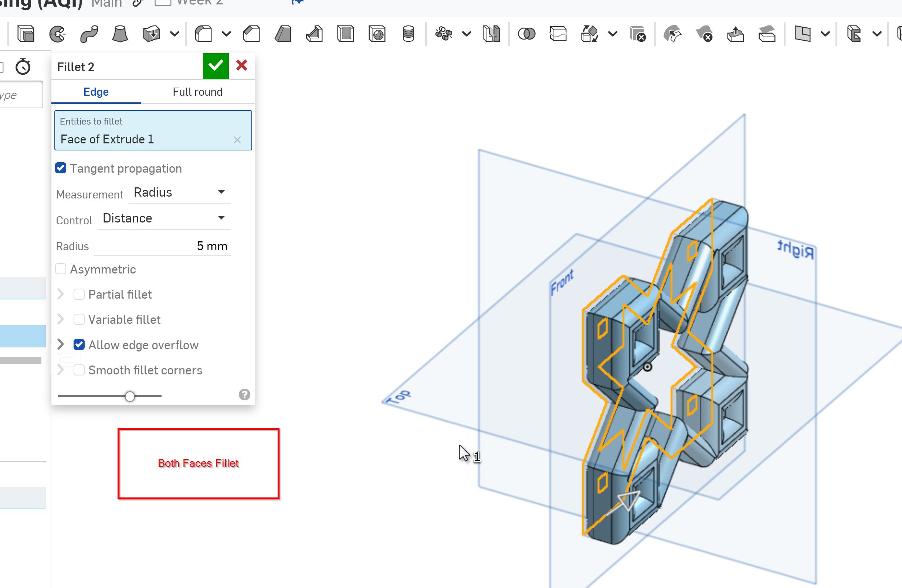Toggle Allow edge overflow checkbox

tap(79, 345)
